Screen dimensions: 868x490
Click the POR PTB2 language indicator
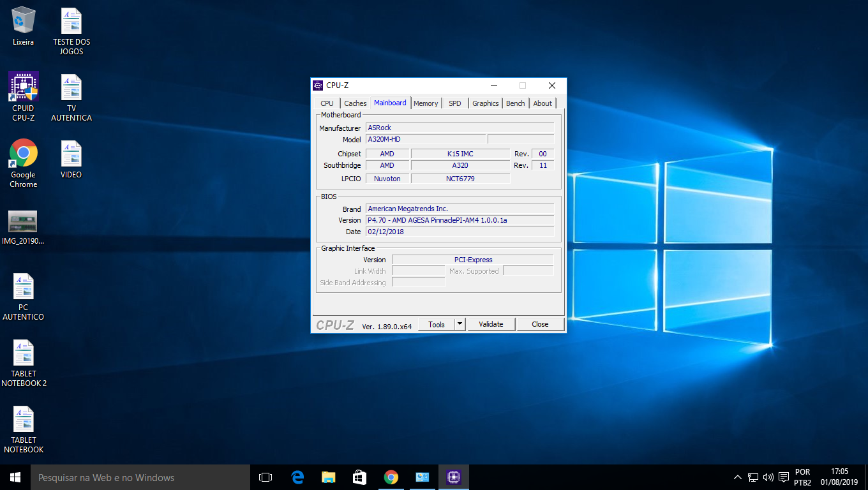pos(802,477)
